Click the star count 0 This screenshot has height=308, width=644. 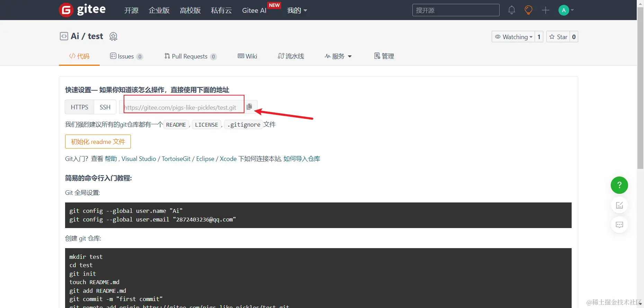[574, 37]
